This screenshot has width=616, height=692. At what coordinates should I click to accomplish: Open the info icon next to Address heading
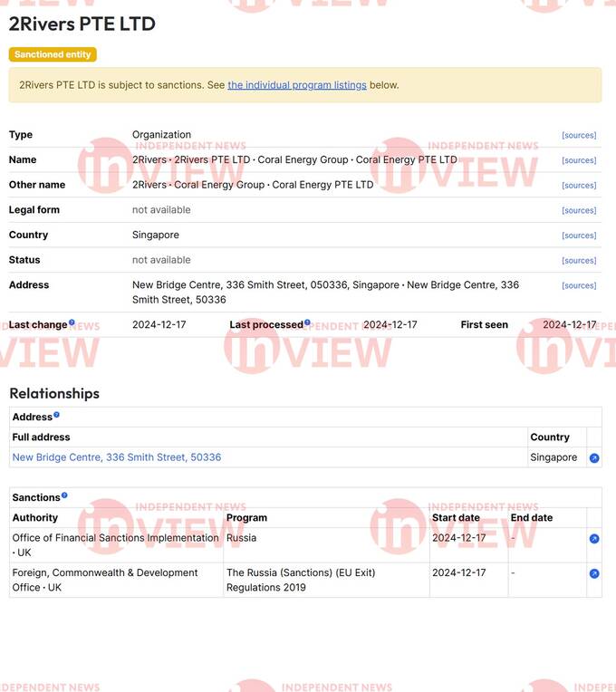pyautogui.click(x=56, y=415)
